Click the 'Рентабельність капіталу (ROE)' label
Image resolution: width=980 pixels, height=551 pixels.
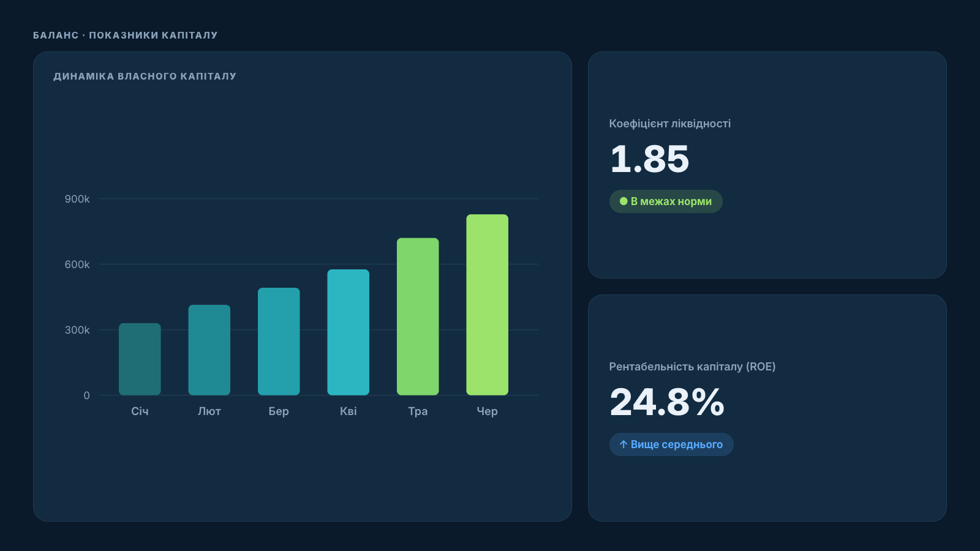click(692, 367)
